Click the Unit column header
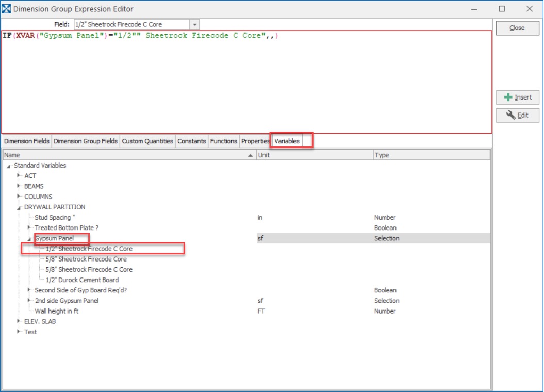 pos(315,155)
